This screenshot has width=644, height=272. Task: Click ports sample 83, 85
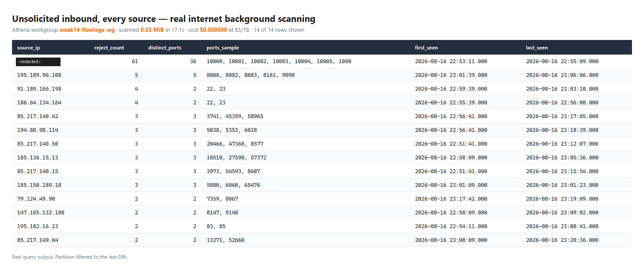[x=216, y=226]
